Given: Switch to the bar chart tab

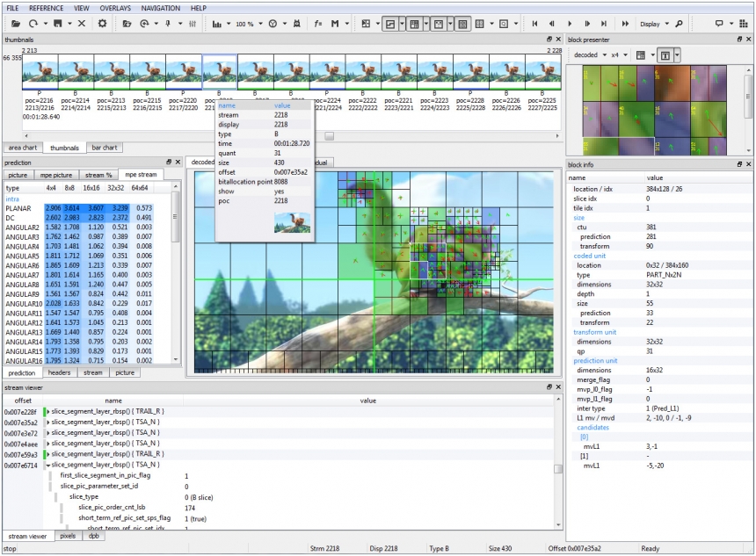Looking at the screenshot, I should 104,148.
